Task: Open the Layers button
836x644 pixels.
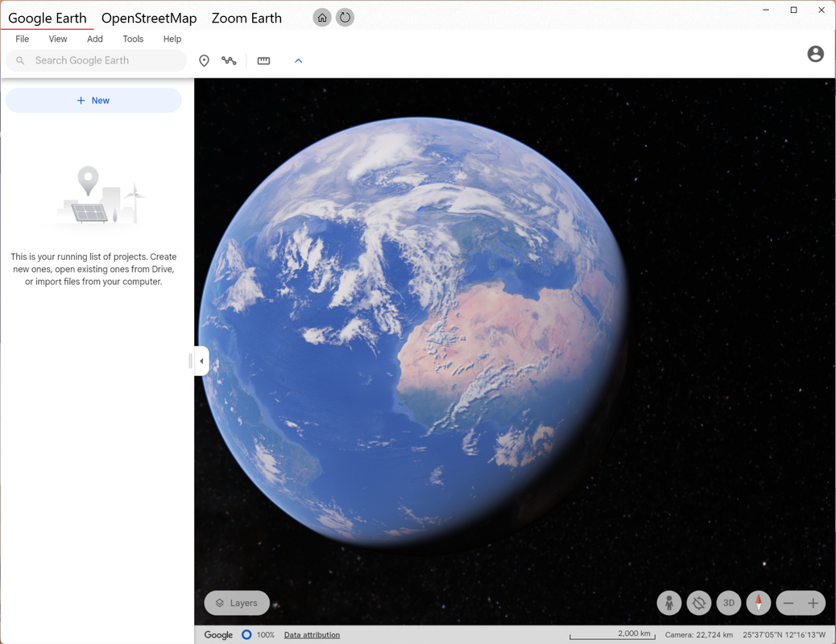Action: click(237, 603)
